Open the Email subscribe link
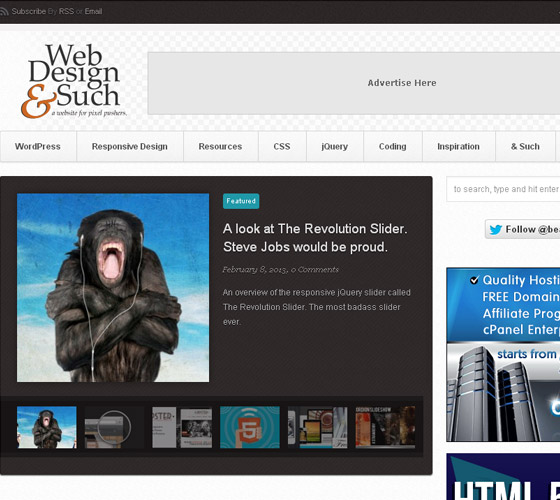 point(93,11)
